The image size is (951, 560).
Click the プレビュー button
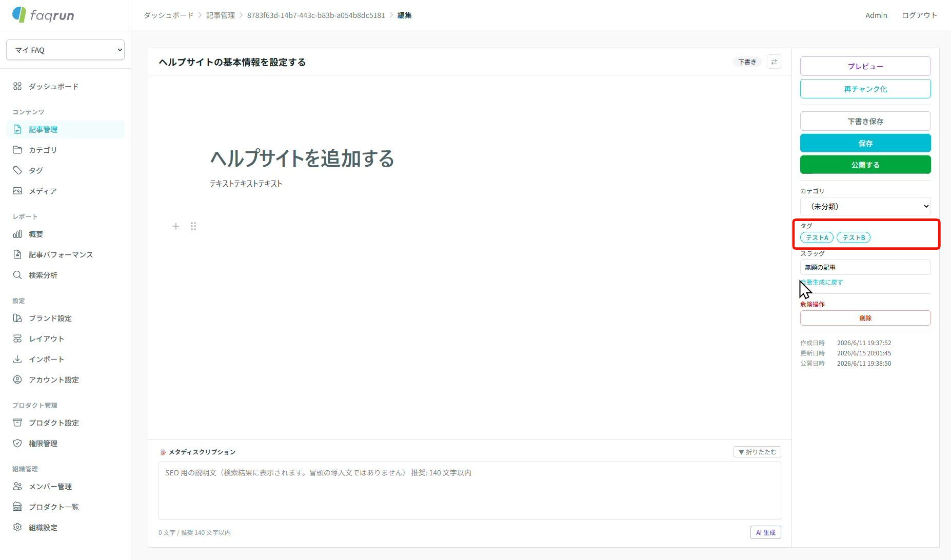point(865,66)
